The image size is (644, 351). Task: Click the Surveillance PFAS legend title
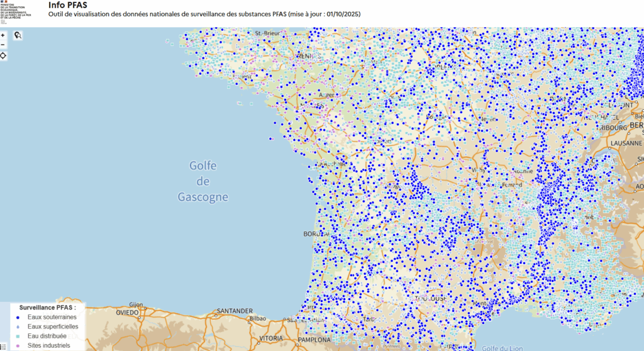pos(48,308)
